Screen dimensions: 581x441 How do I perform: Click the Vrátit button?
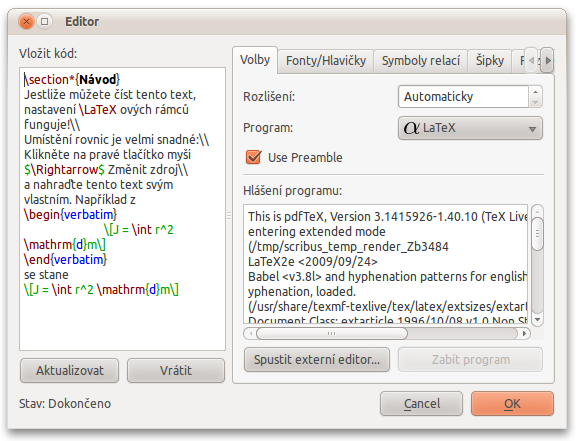point(176,370)
